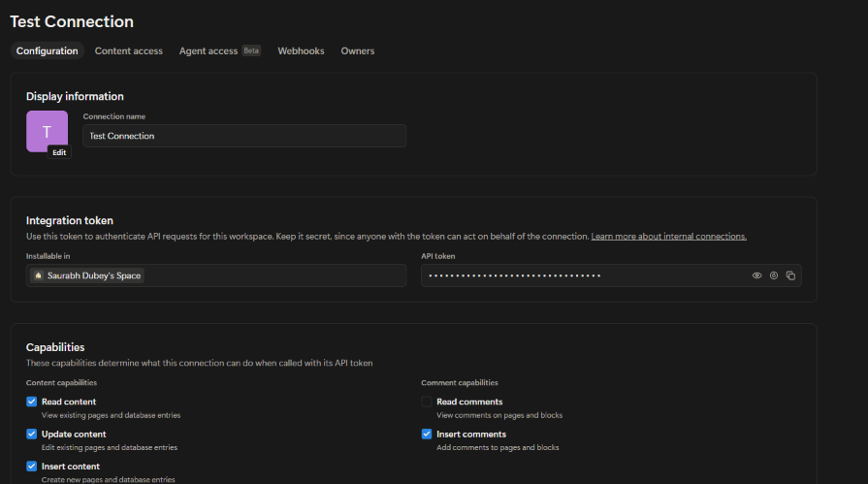Open the Owners tab
The height and width of the screenshot is (484, 868).
(x=358, y=51)
